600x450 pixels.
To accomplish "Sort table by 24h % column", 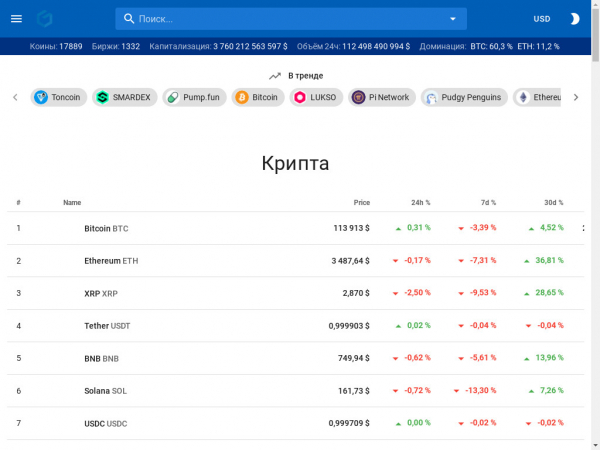I will point(421,202).
